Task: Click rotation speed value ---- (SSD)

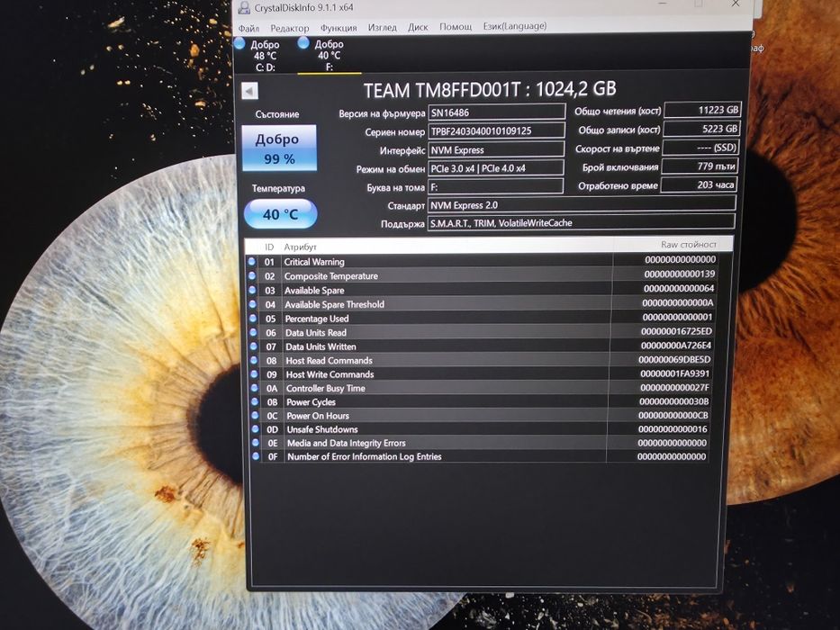Action: point(700,148)
